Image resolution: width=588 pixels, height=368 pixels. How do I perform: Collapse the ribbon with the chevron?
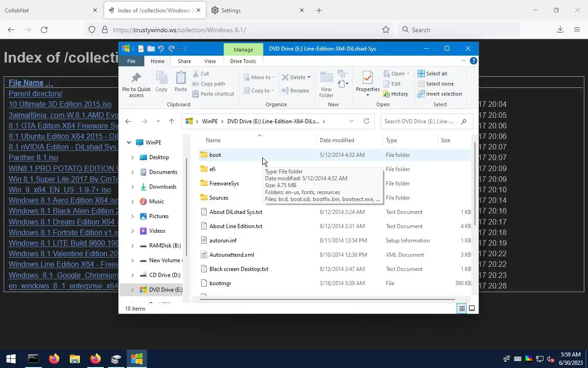464,61
